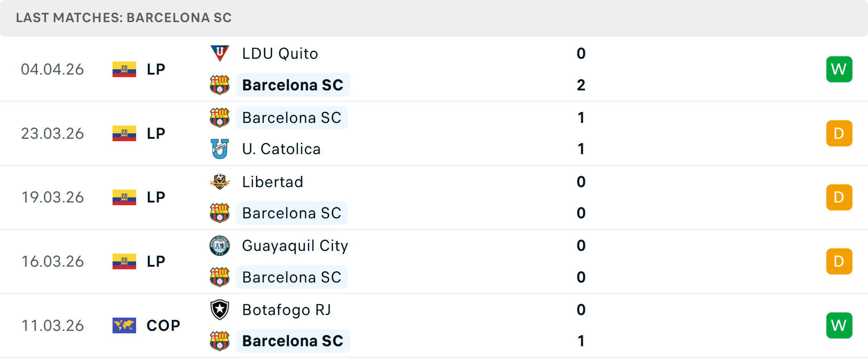
Task: Toggle the D badge beside U. Catolica draw
Action: coord(839,133)
